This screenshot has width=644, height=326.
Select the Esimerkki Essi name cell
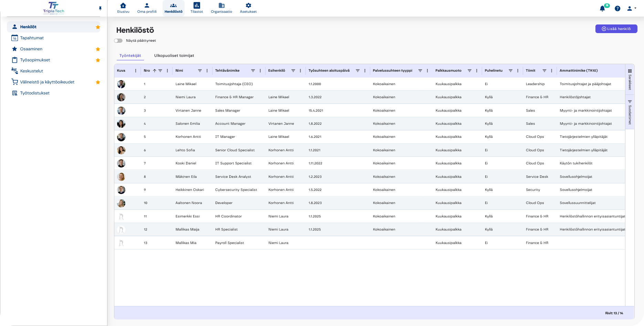click(187, 216)
